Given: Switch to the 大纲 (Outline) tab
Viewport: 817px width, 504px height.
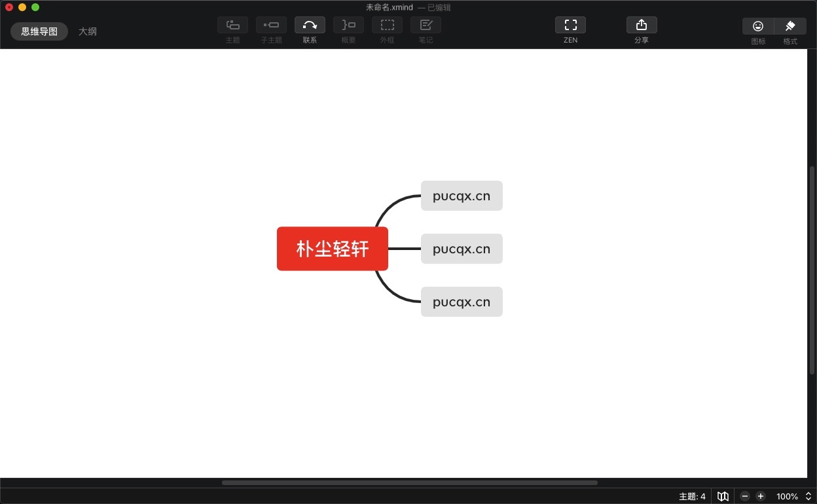Looking at the screenshot, I should (x=88, y=31).
